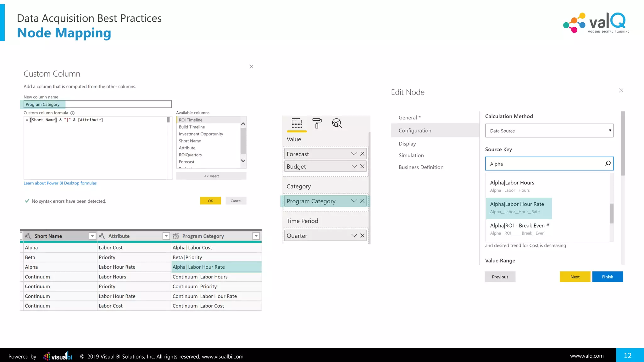Open the Simulation section
Viewport: 644px width, 362px height.
[411, 156]
